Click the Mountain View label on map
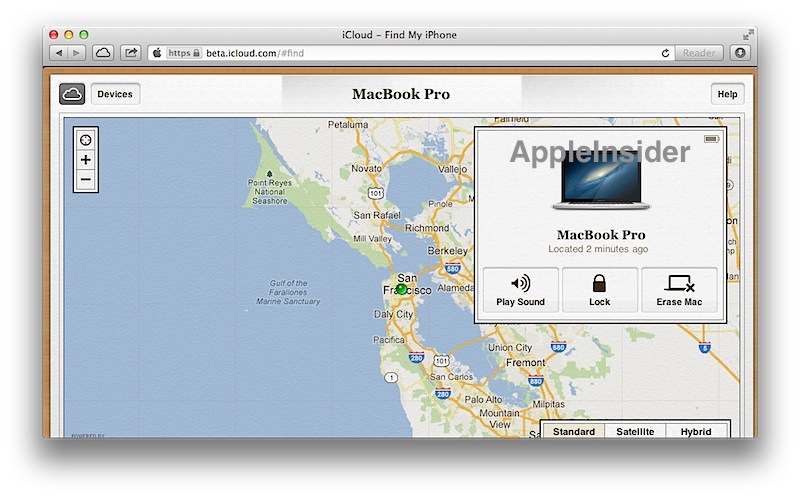Viewport: 800px width, 497px height. click(x=499, y=418)
